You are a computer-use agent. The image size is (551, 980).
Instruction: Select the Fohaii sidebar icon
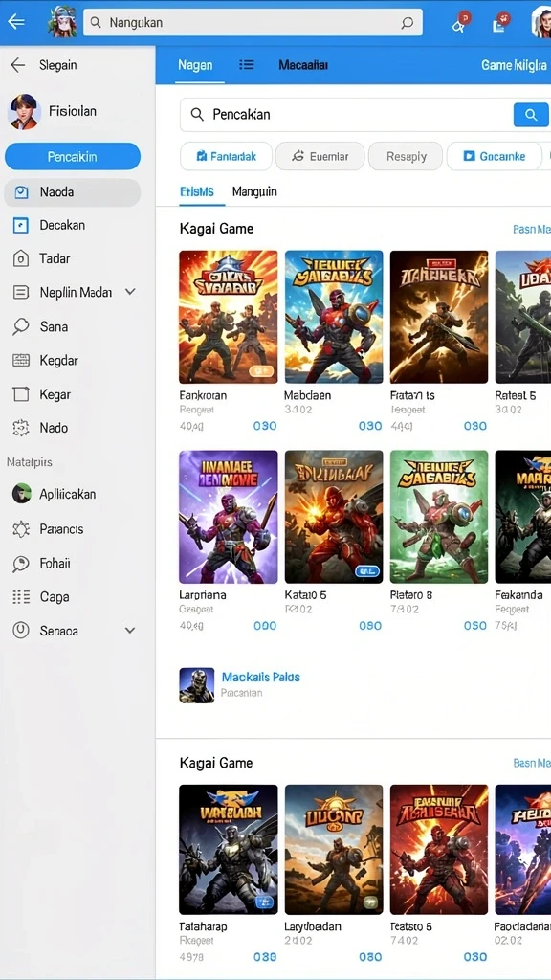point(21,564)
